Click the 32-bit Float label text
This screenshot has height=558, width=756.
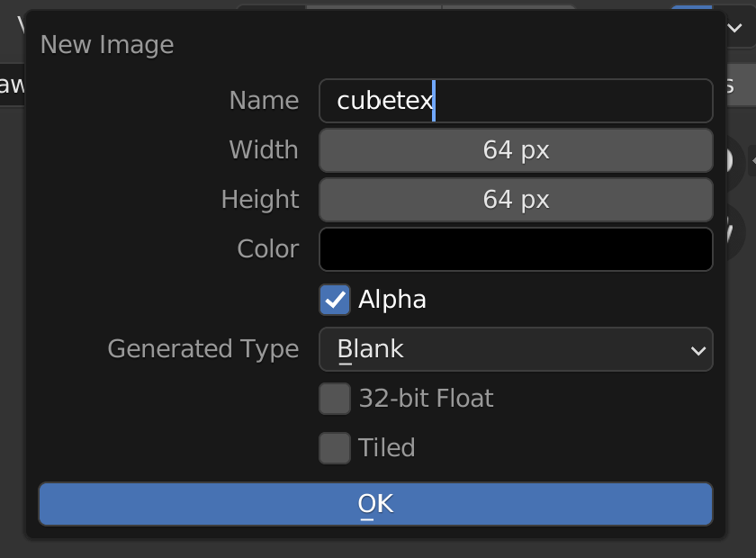pos(426,399)
